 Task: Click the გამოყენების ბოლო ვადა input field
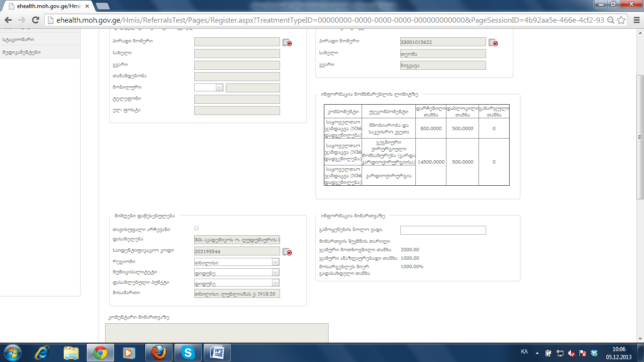tap(443, 230)
